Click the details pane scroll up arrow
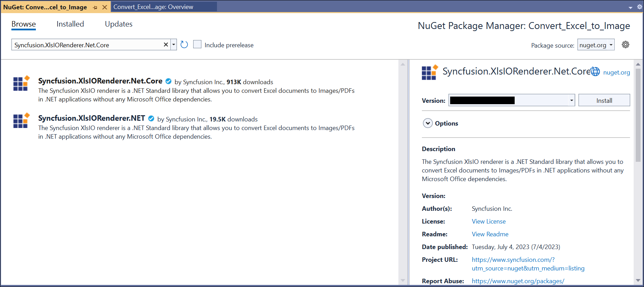The height and width of the screenshot is (287, 644). point(638,64)
